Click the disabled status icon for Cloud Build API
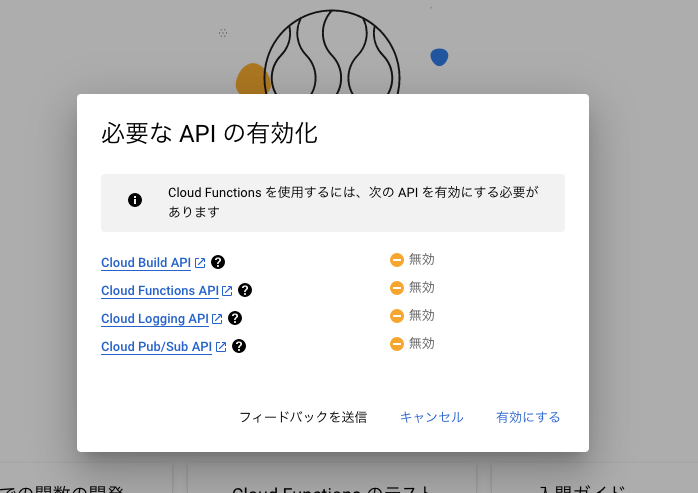 point(397,260)
